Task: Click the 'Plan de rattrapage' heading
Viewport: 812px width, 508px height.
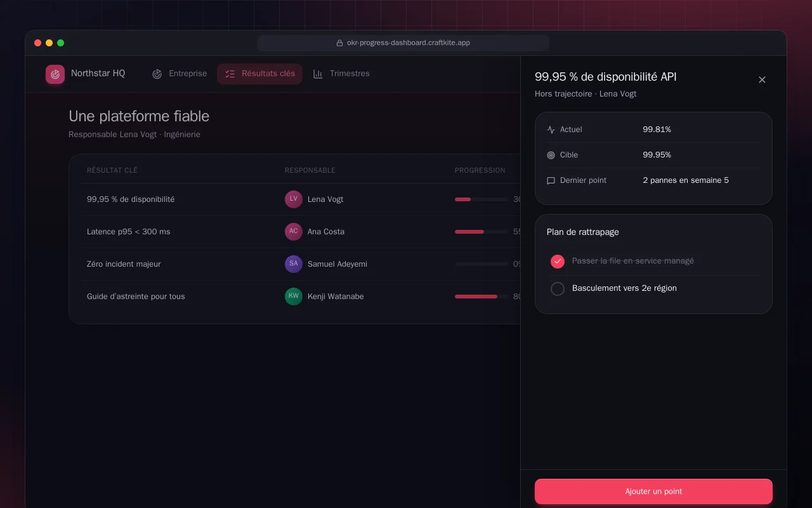Action: pos(583,232)
